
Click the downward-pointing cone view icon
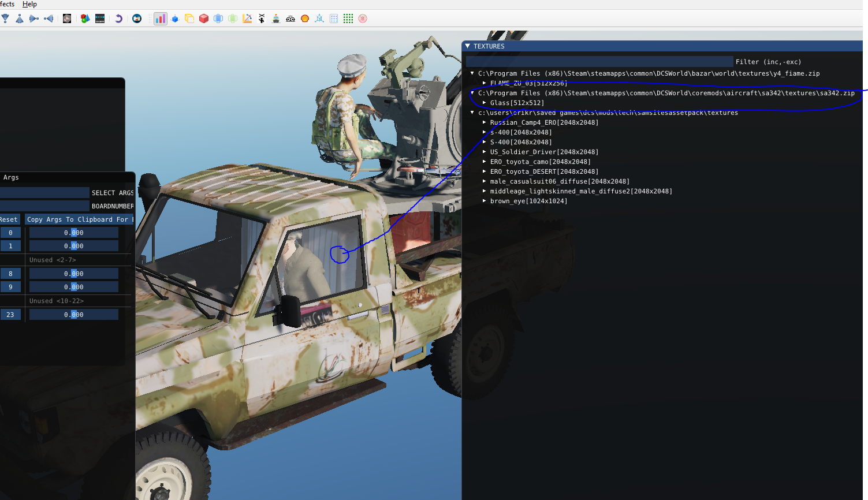pos(5,18)
